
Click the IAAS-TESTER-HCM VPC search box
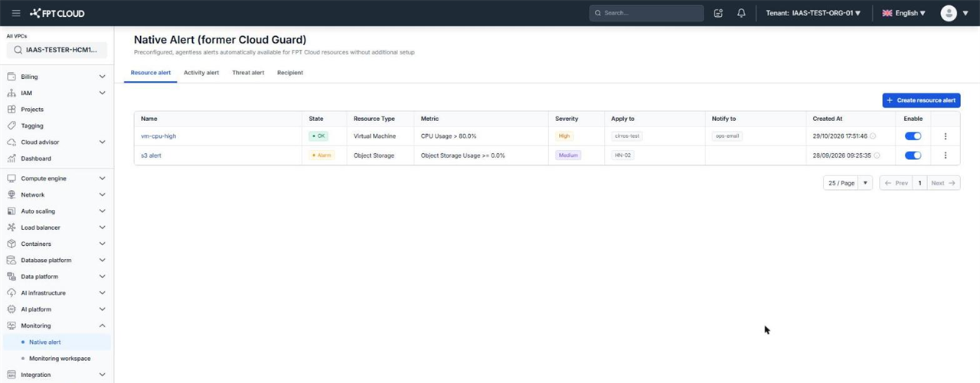[57, 50]
